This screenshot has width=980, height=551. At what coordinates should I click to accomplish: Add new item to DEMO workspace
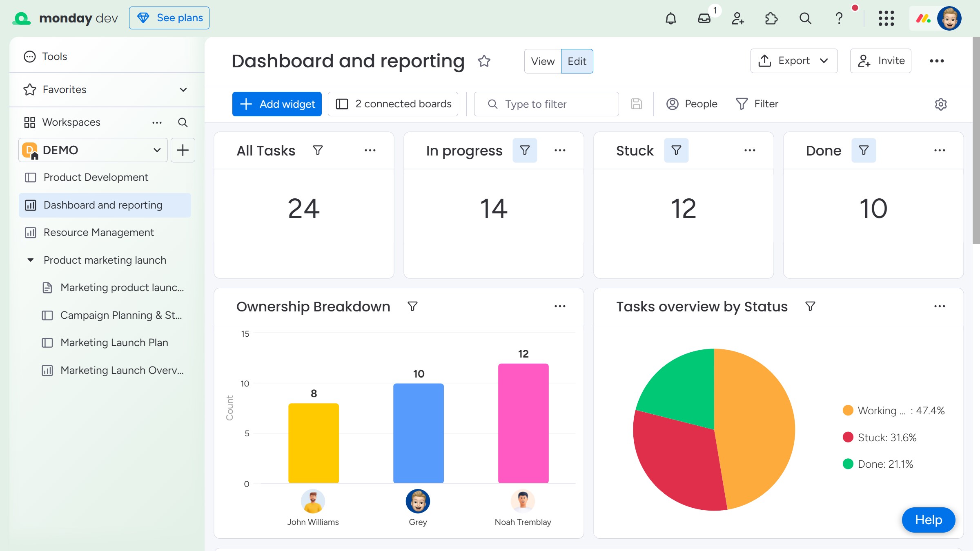[x=183, y=150]
